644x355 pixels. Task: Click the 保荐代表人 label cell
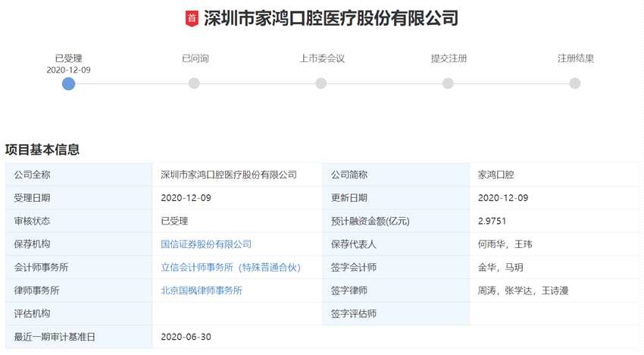[x=396, y=244]
